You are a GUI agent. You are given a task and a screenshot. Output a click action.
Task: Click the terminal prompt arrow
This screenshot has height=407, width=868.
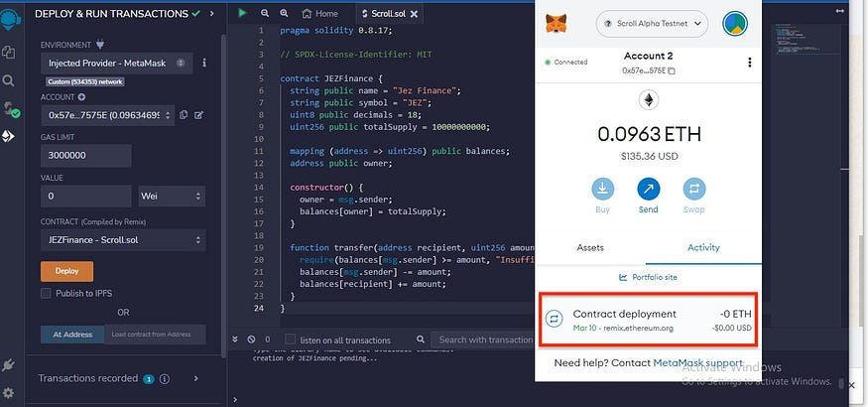tap(235, 399)
